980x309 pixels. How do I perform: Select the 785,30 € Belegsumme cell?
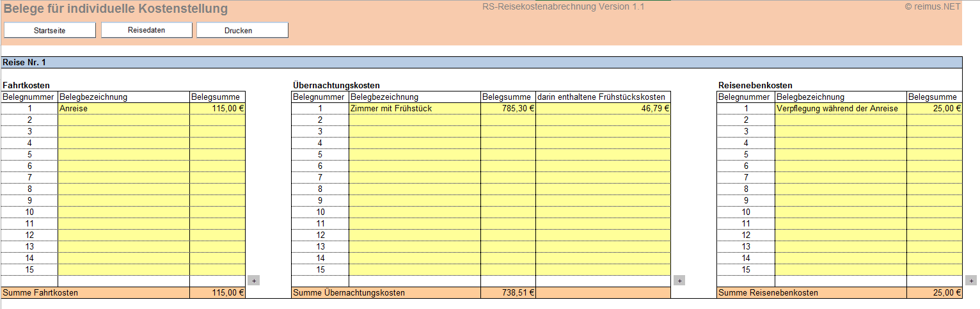click(508, 109)
